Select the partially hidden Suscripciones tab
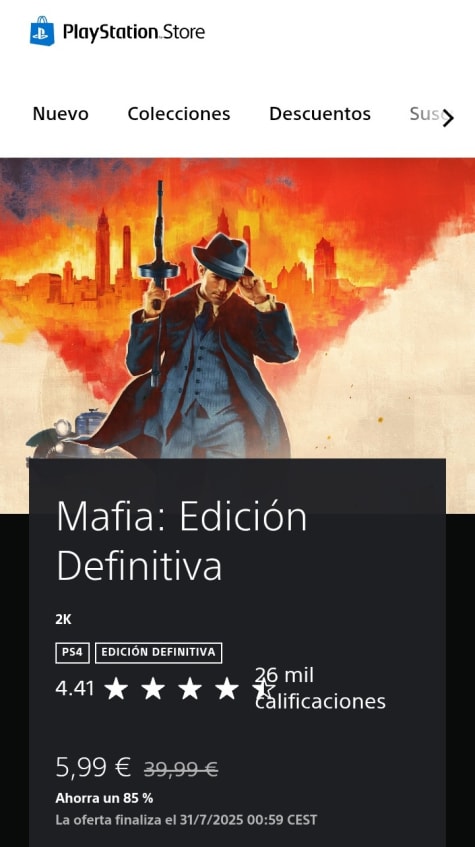The image size is (475, 847). tap(427, 114)
